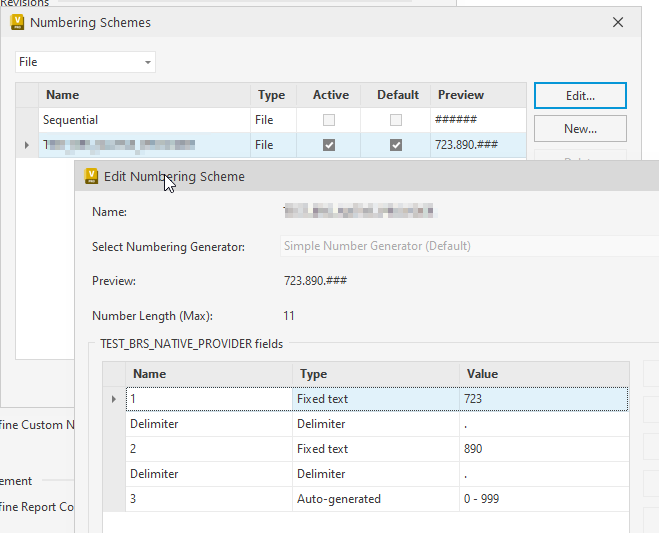
Task: Select the Sequential numbering scheme row
Action: pos(143,120)
